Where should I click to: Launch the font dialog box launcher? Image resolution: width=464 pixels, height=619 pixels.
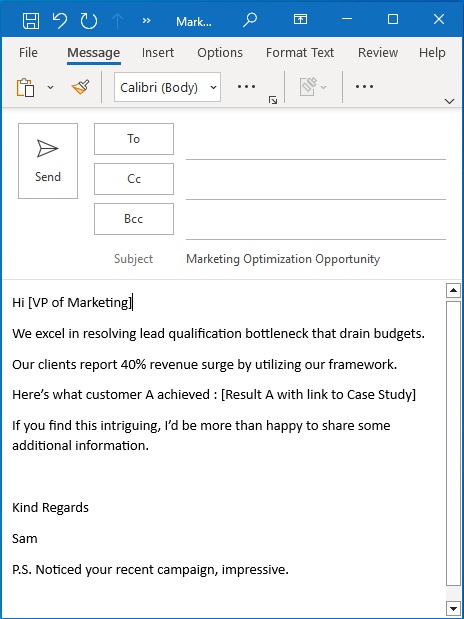(x=273, y=100)
